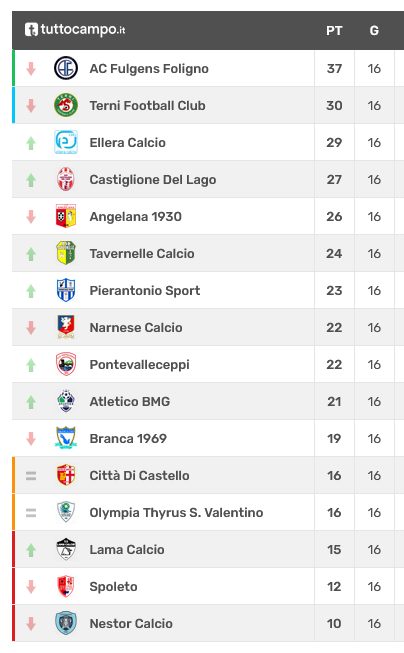The width and height of the screenshot is (404, 653).
Task: Click the tuttocampo.it logo in header
Action: 75,30
